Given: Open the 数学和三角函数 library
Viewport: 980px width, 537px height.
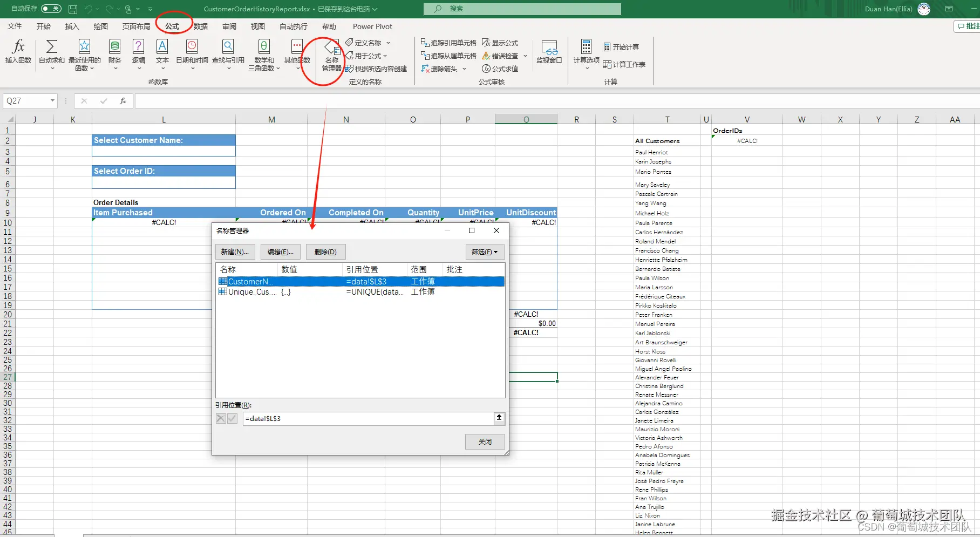Looking at the screenshot, I should pos(264,54).
